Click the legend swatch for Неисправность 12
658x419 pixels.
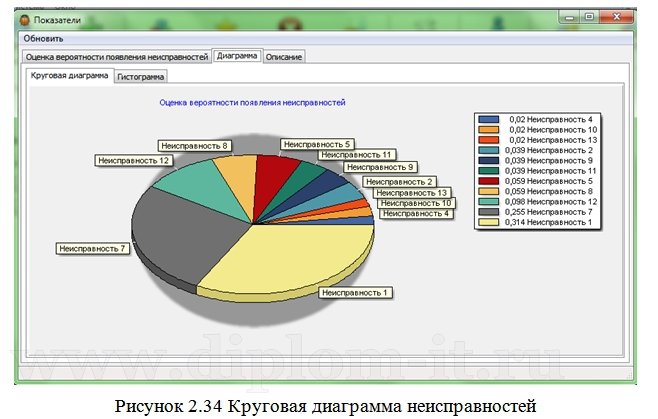pos(489,202)
